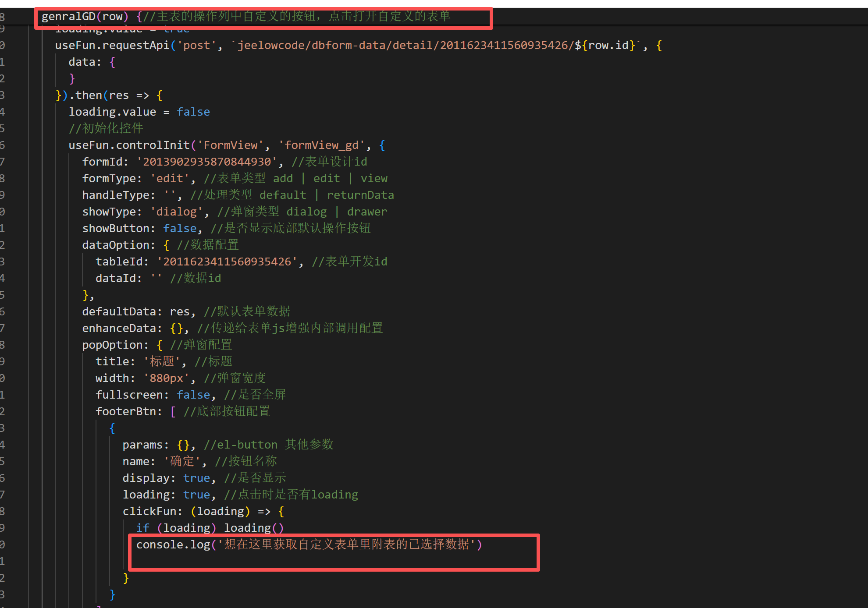
Task: Click the footerBtn opening bracket
Action: click(x=173, y=412)
